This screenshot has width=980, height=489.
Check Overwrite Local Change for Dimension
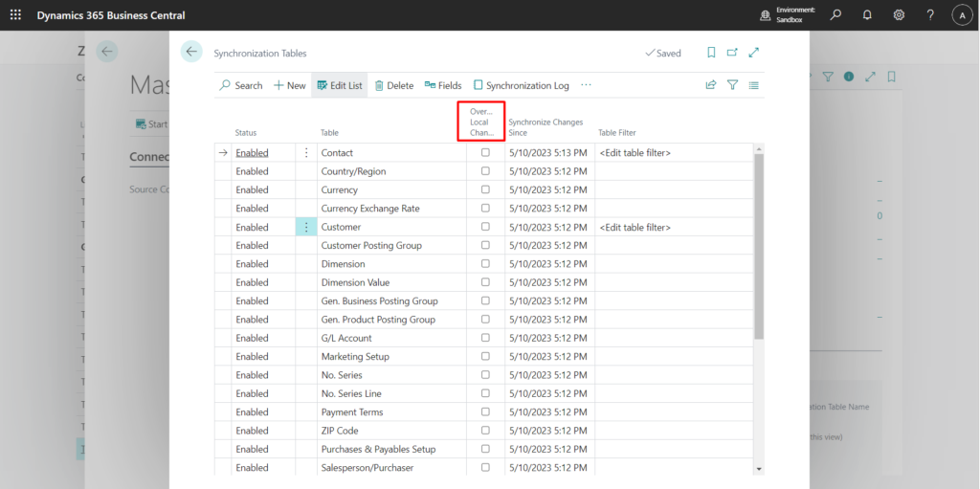(485, 264)
